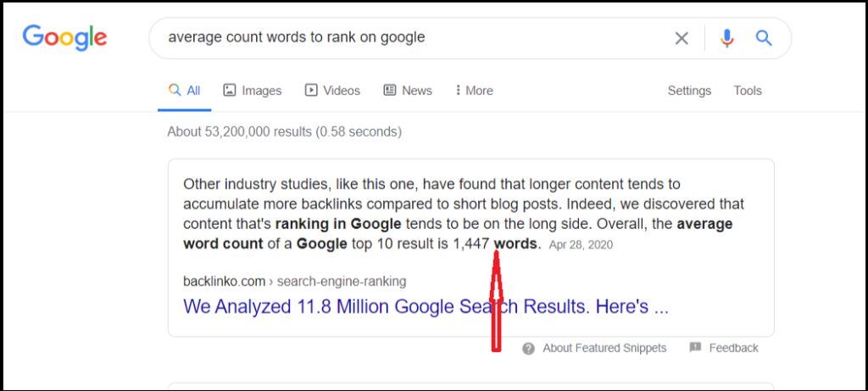The width and height of the screenshot is (868, 391).
Task: Click About Featured Snippets link
Action: click(604, 348)
